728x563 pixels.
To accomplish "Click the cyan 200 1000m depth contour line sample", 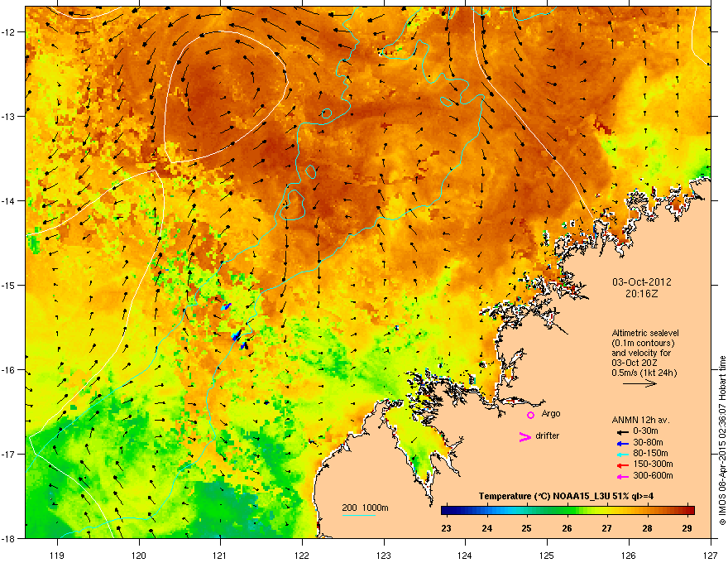I will pos(358,515).
